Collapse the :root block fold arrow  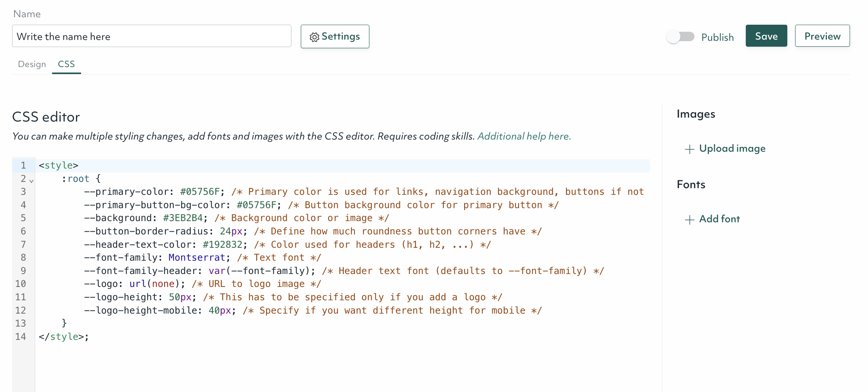point(31,181)
